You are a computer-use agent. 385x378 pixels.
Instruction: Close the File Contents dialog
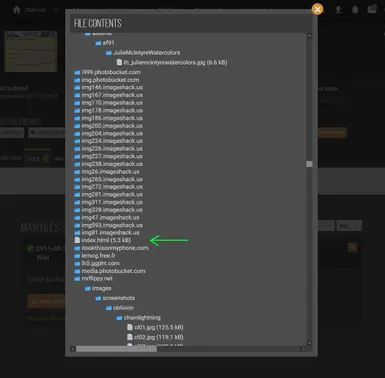317,9
